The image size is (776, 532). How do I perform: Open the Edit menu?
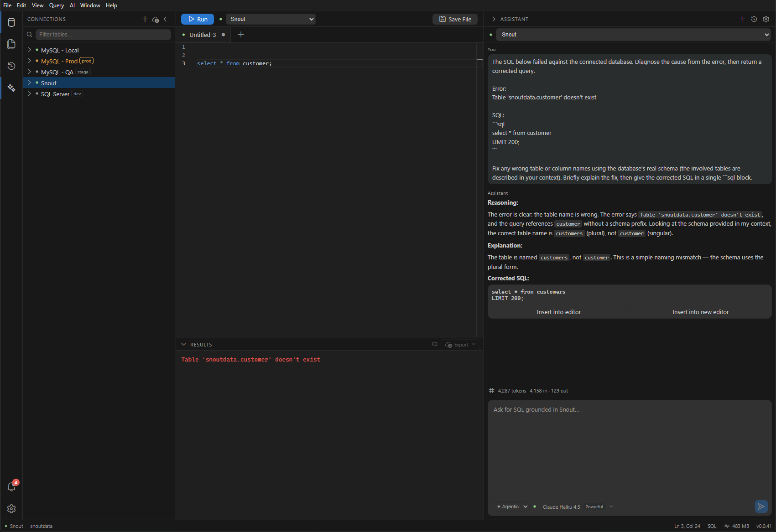pyautogui.click(x=21, y=5)
